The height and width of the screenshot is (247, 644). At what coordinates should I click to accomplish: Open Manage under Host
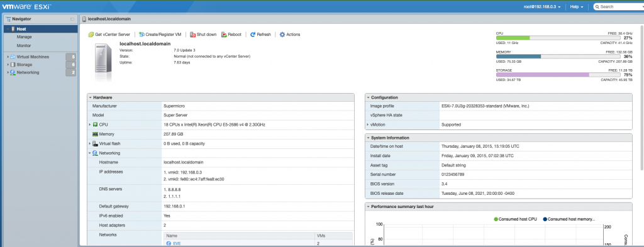point(24,37)
